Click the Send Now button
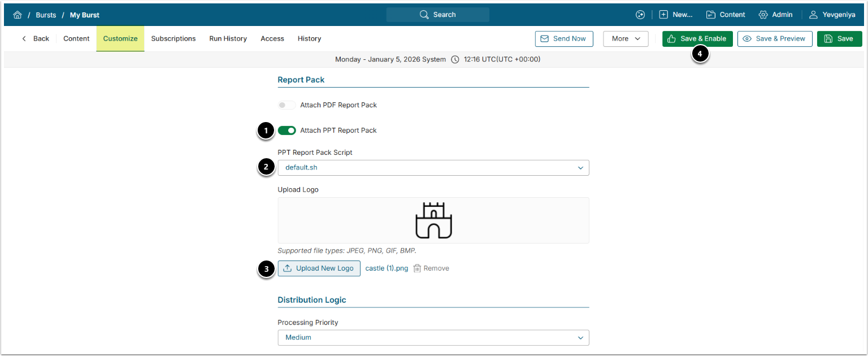Image resolution: width=868 pixels, height=356 pixels. [564, 38]
